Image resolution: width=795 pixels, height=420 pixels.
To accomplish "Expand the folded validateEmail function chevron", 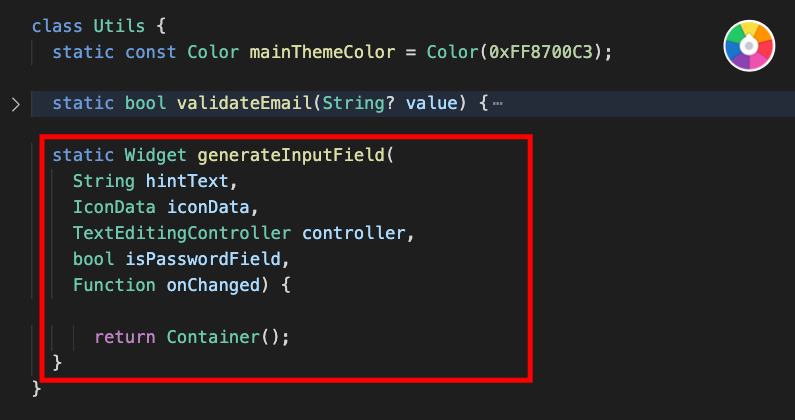I will [16, 105].
